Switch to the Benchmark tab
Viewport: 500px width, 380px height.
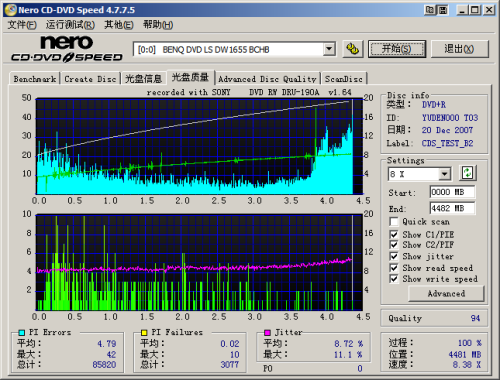(x=35, y=79)
